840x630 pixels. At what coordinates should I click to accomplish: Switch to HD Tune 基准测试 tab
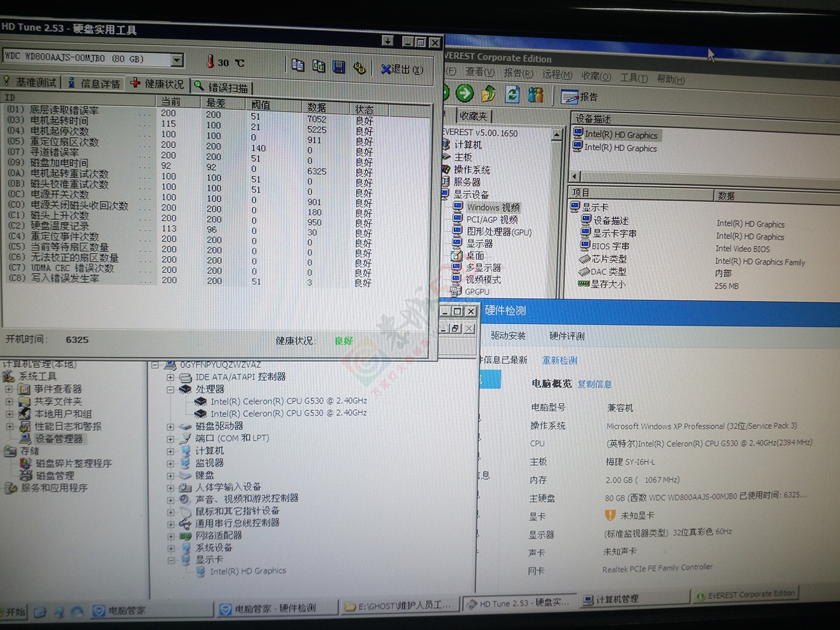coord(30,82)
